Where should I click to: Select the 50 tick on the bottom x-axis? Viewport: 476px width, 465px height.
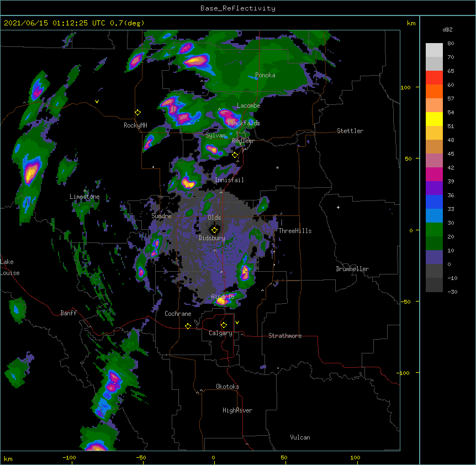pyautogui.click(x=284, y=457)
